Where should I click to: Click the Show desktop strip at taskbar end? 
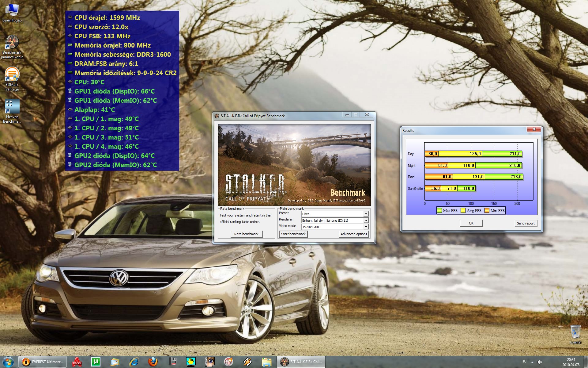tap(586, 362)
